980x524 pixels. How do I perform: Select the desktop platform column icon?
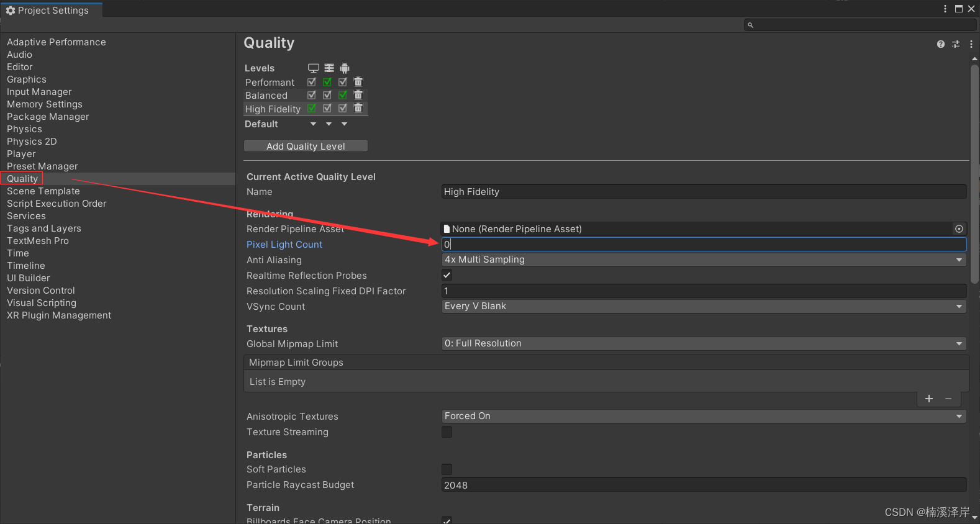coord(314,68)
